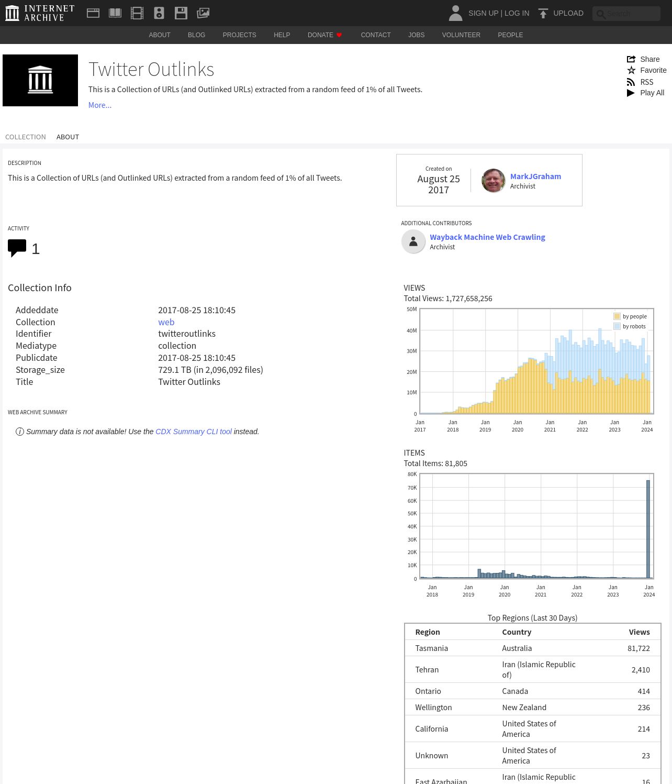Open Wayback Machine Web Crawling link

pos(487,237)
